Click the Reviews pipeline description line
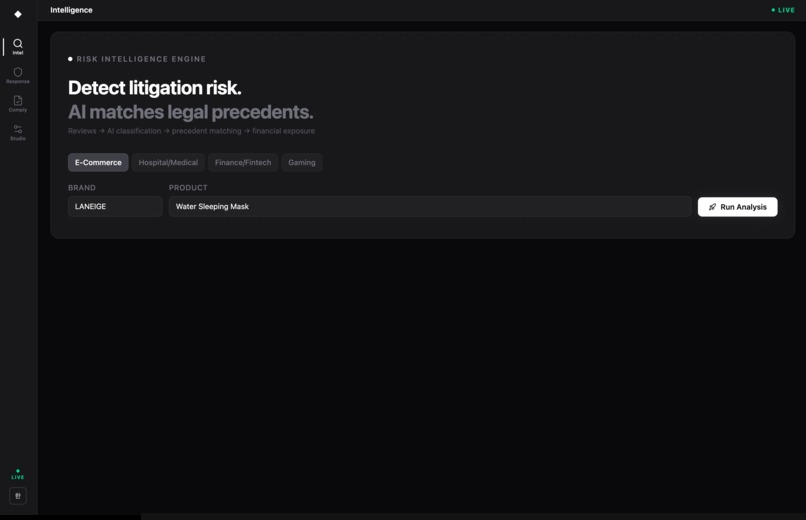 pyautogui.click(x=191, y=131)
